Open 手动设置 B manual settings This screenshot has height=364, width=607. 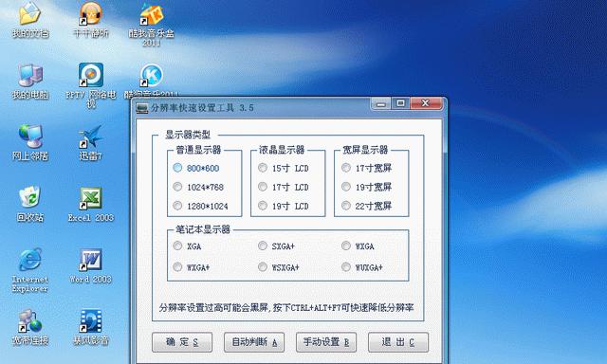pos(326,342)
